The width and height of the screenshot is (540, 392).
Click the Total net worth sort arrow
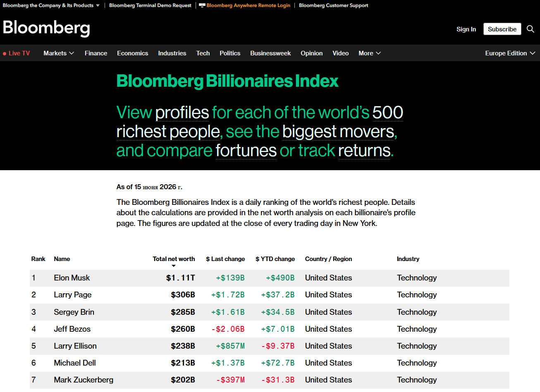174,266
